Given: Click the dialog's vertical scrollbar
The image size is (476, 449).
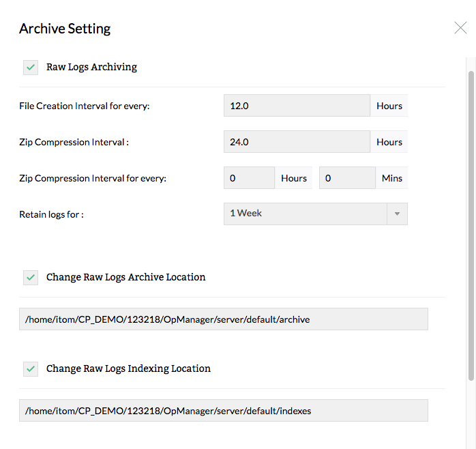Looking at the screenshot, I should [x=471, y=218].
